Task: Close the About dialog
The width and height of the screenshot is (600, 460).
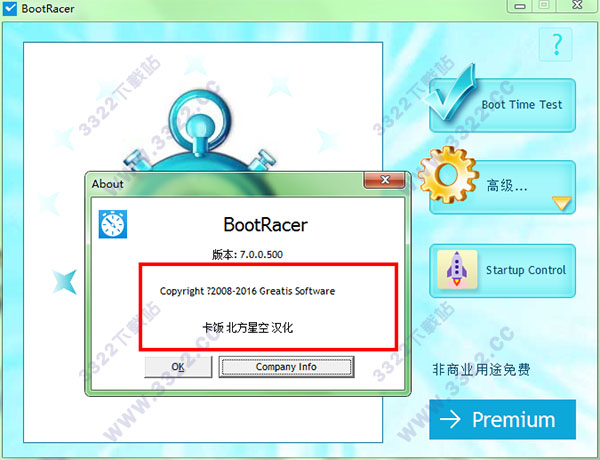Action: click(385, 180)
